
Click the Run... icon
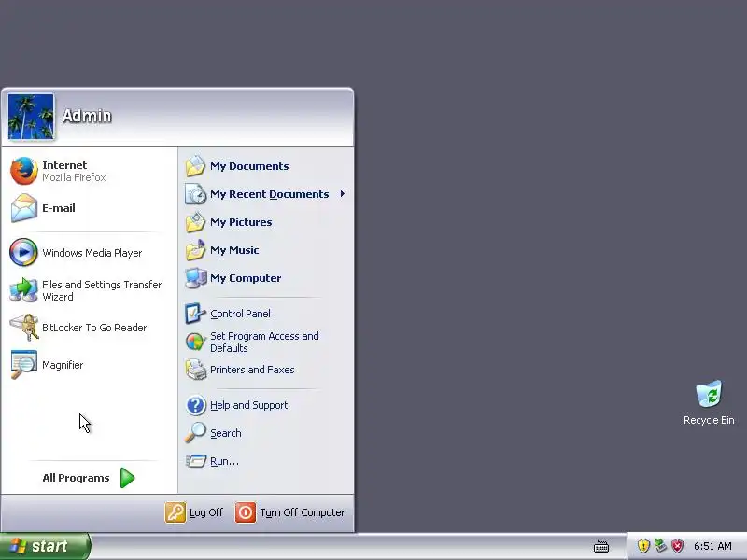coord(195,461)
